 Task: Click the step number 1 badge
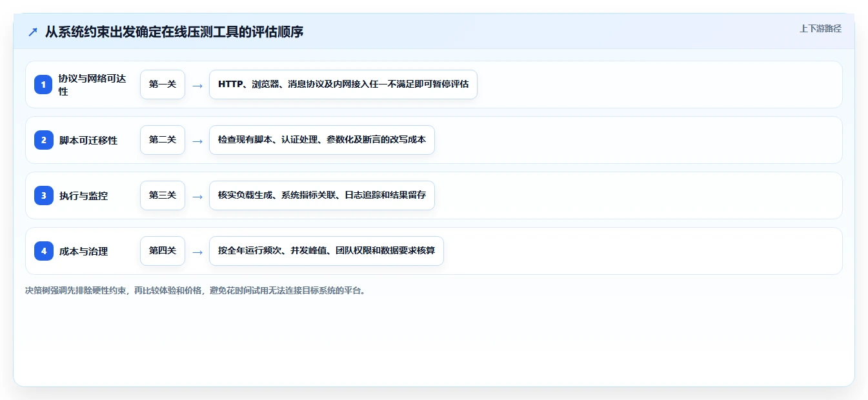pyautogui.click(x=43, y=85)
